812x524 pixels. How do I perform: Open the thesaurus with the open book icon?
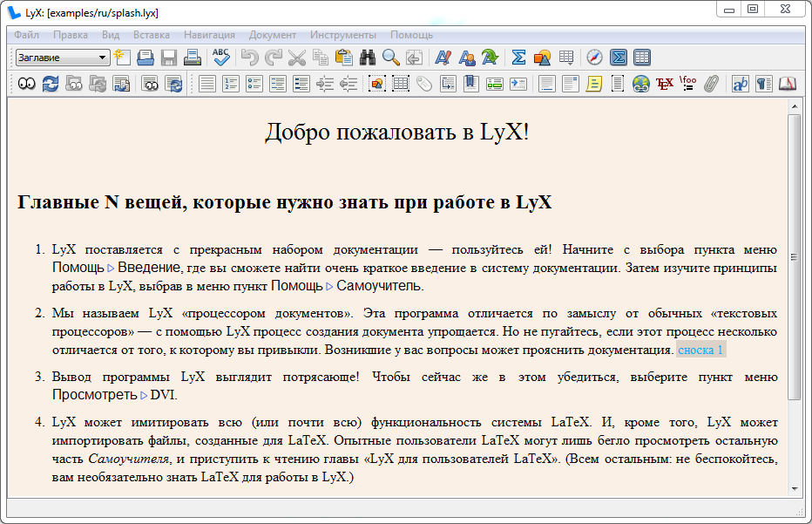click(x=787, y=84)
